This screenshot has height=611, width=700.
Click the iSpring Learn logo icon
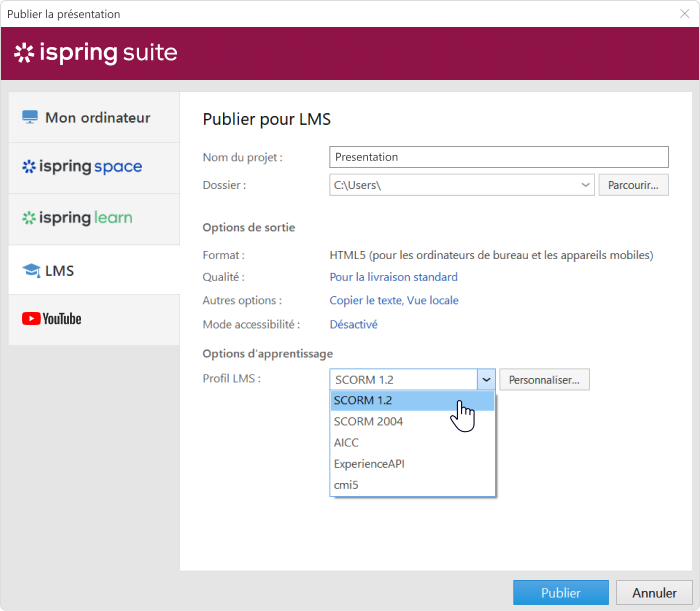29,218
